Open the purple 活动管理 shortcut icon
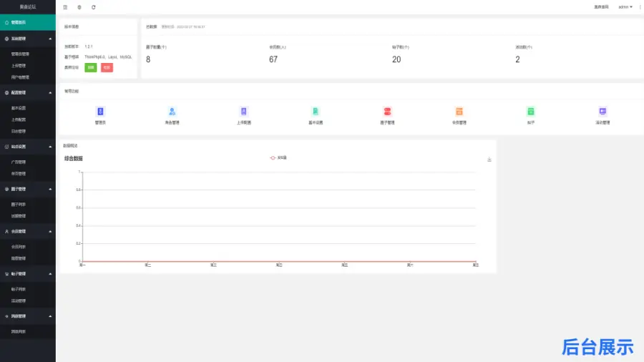Screen dimensions: 644x362 602,112
